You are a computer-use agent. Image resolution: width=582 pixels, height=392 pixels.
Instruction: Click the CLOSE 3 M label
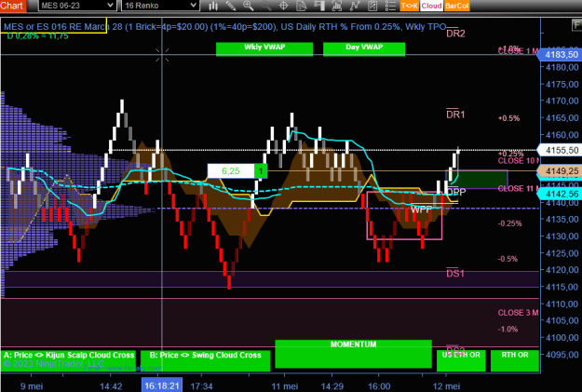tap(518, 313)
